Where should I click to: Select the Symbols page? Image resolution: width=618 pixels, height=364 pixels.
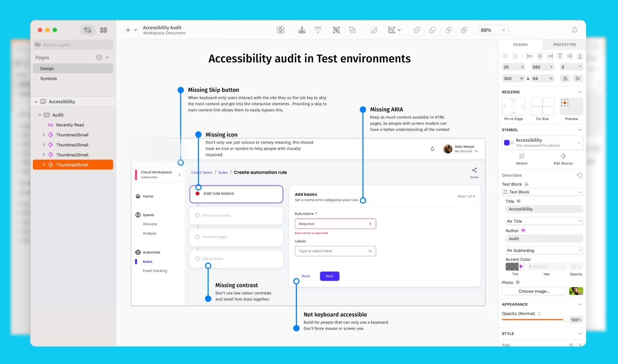(x=49, y=79)
